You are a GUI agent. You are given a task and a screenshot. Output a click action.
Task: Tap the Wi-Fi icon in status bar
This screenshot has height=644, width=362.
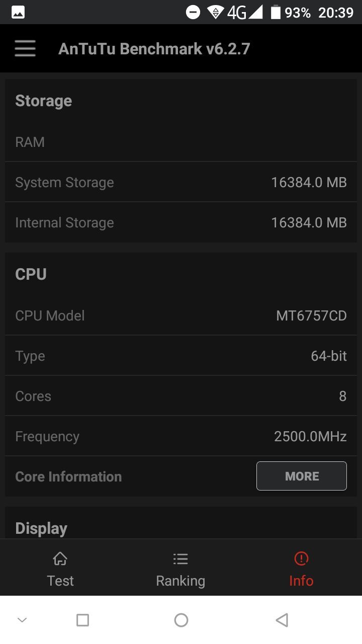pos(216,11)
